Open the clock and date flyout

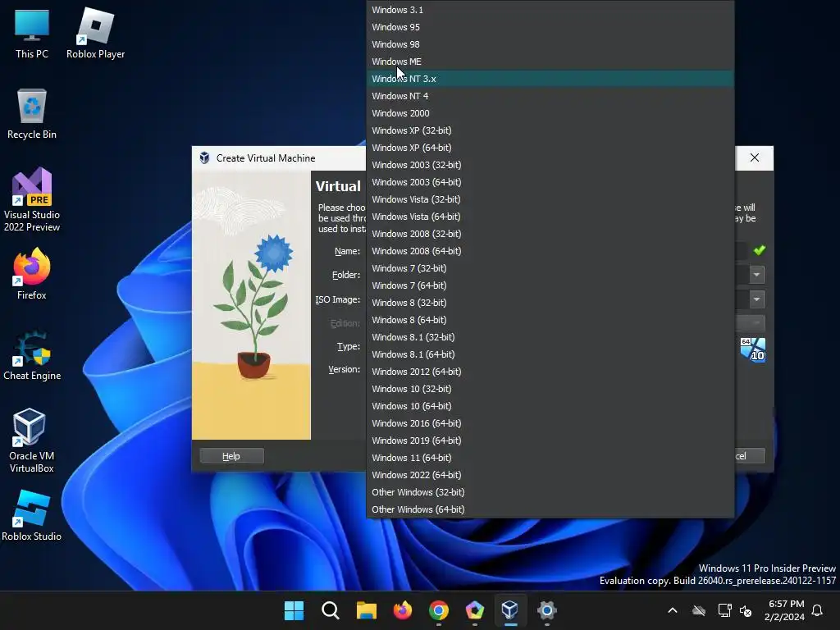click(x=785, y=610)
